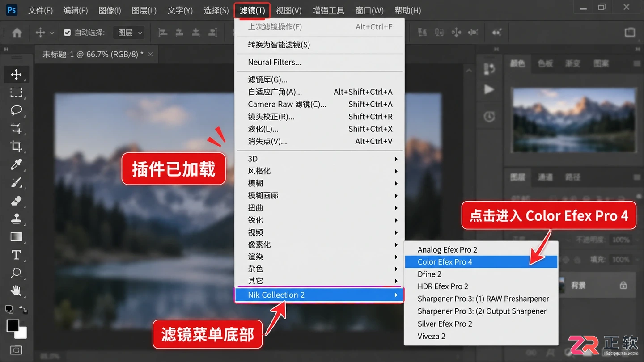
Task: Expand the 3D filter submenu
Action: tap(320, 159)
